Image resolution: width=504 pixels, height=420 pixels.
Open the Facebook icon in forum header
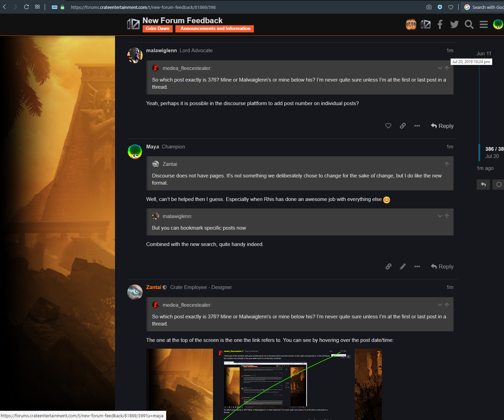point(440,24)
